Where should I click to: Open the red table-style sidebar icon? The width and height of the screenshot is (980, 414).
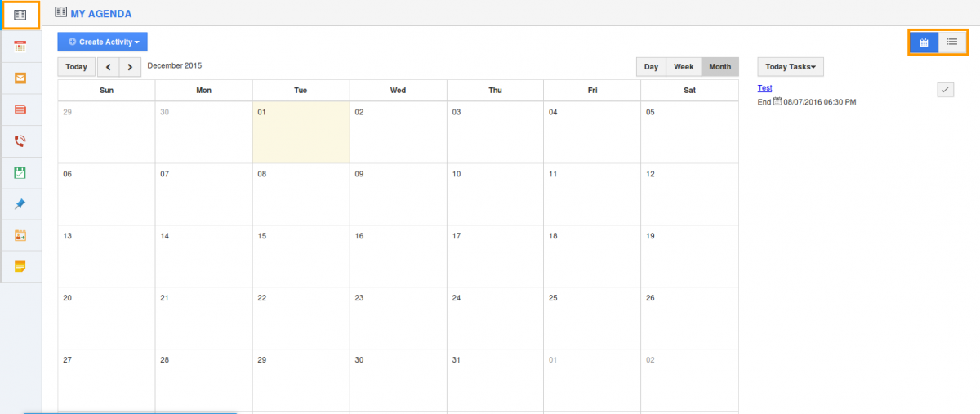[x=20, y=109]
